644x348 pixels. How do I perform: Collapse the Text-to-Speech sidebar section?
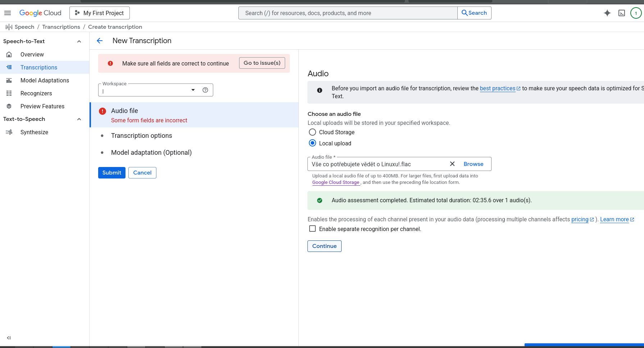coord(79,119)
